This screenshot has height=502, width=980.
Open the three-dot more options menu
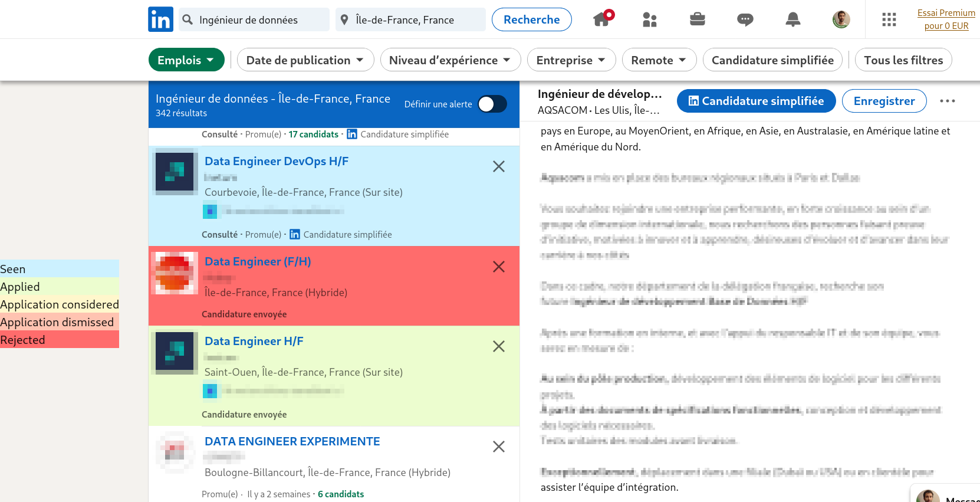pyautogui.click(x=947, y=101)
